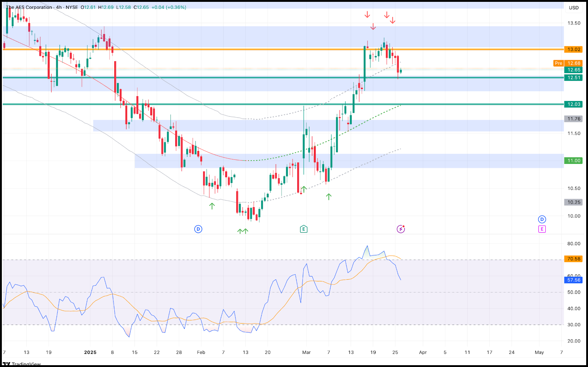
Task: Click the 30.00 RSI axis label
Action: pyautogui.click(x=574, y=325)
